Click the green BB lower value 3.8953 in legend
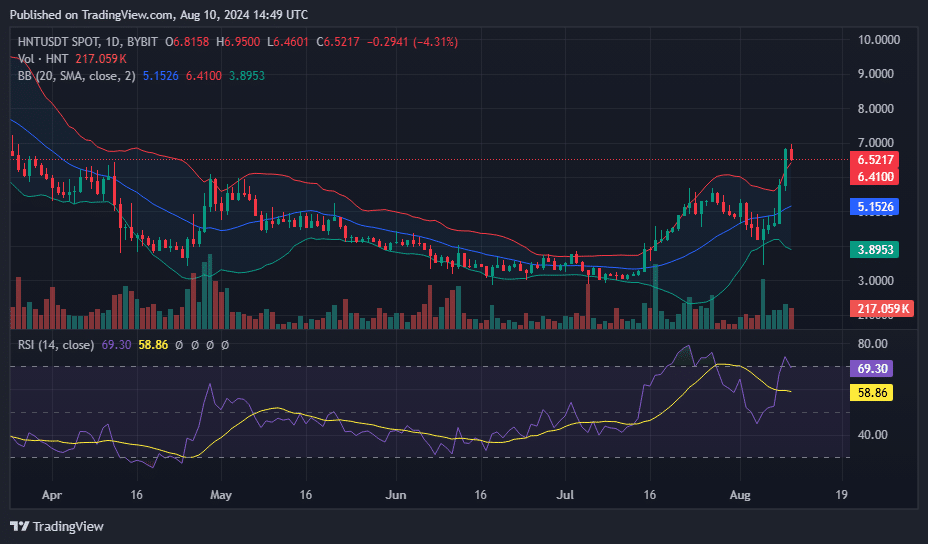The height and width of the screenshot is (544, 928). [247, 76]
